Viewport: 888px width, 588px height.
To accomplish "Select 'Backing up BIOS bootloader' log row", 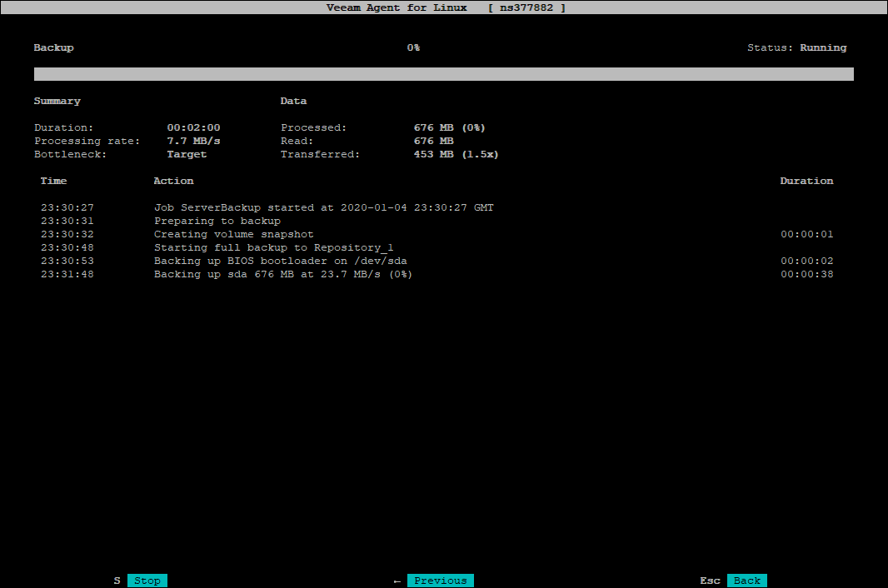I will 437,262.
